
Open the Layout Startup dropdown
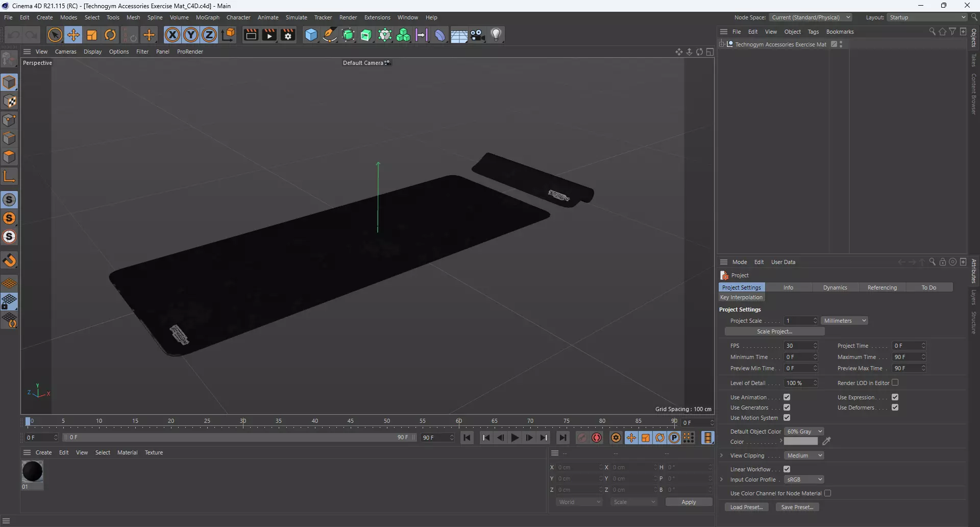927,17
